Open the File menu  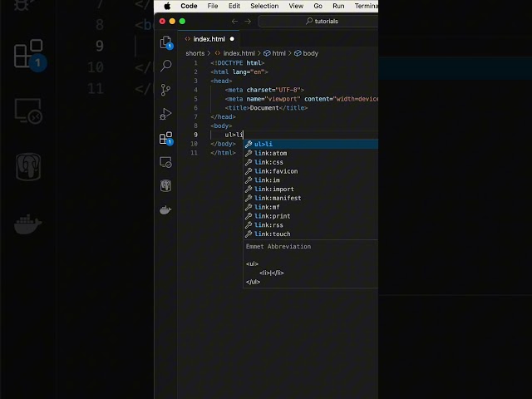point(213,6)
